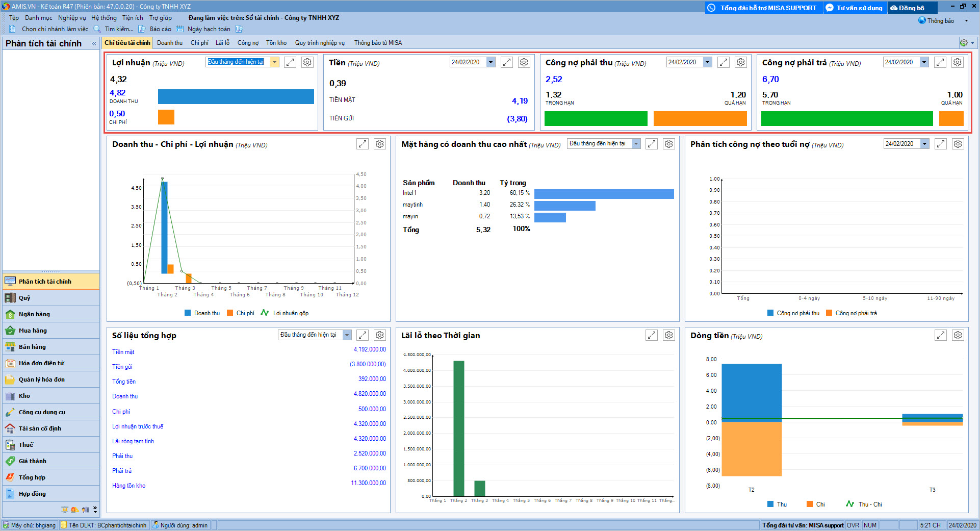Collapse the Phân tích tài chính side panel
This screenshot has width=980, height=531.
tap(94, 44)
